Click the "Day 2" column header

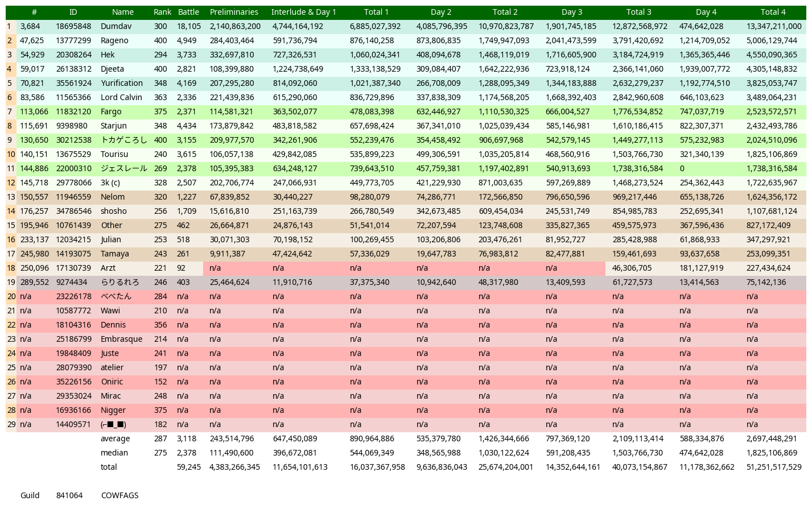pos(441,12)
